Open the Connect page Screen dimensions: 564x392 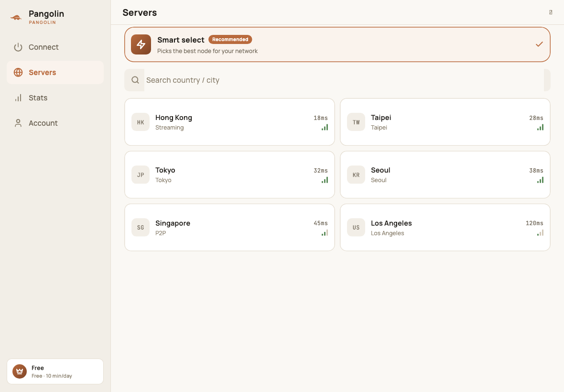55,47
